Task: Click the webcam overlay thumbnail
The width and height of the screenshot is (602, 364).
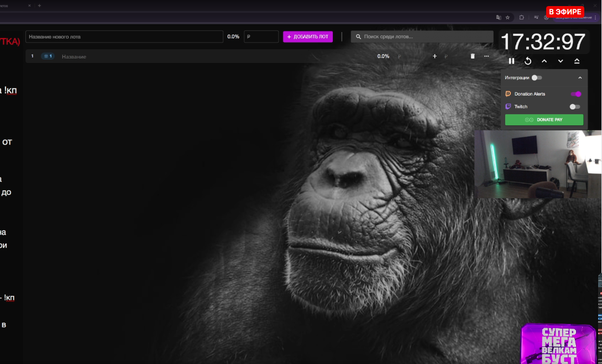Action: 538,165
